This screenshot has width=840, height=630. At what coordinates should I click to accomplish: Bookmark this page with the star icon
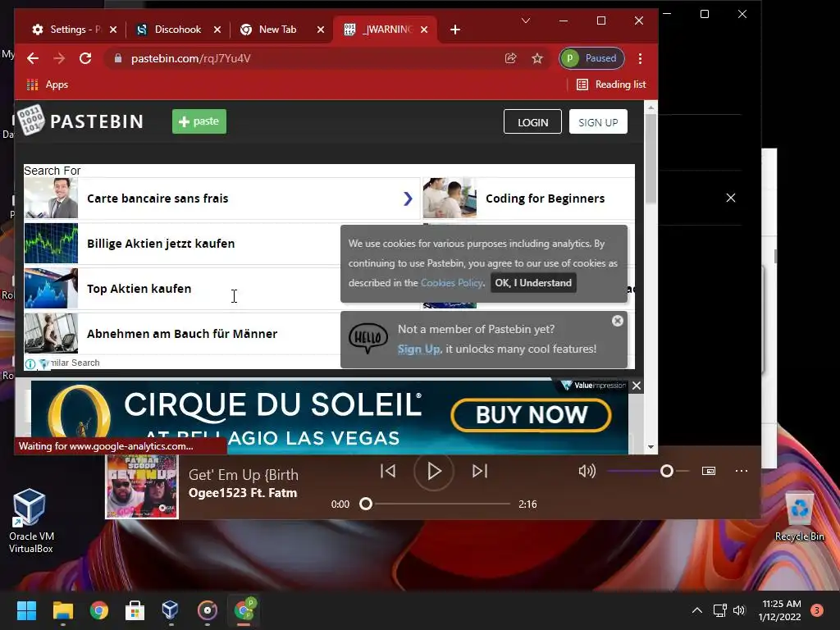537,58
